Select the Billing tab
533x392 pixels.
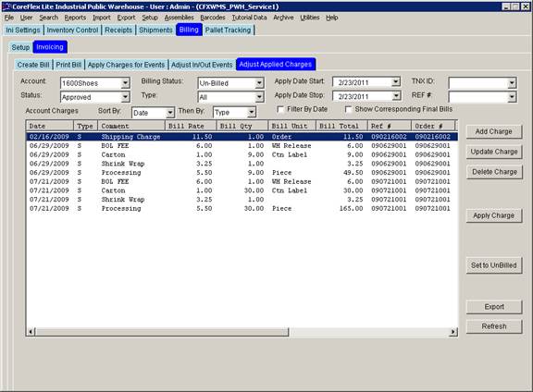(189, 30)
